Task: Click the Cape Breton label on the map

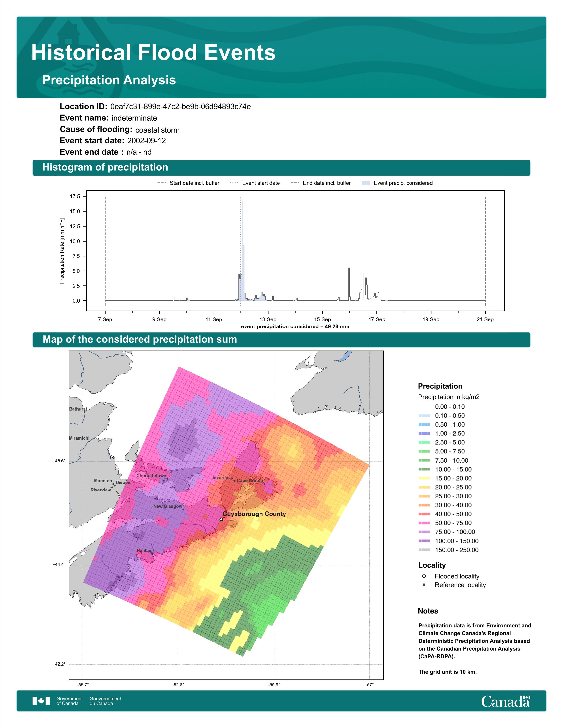Action: coord(250,481)
